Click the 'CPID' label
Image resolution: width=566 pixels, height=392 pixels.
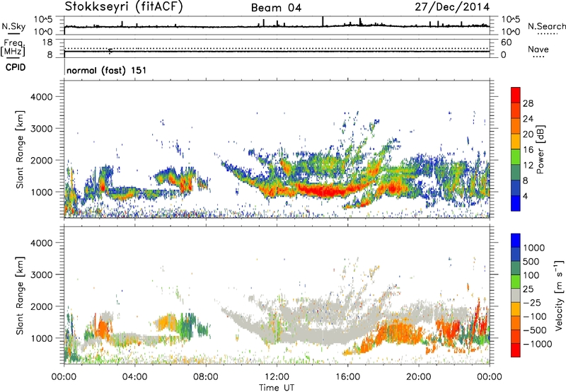click(x=16, y=67)
